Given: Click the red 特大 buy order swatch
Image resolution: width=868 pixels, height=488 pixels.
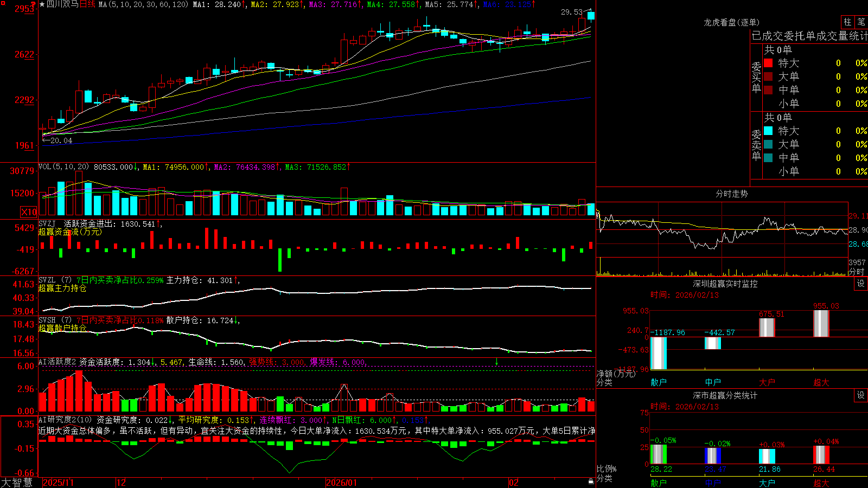Looking at the screenshot, I should (768, 63).
